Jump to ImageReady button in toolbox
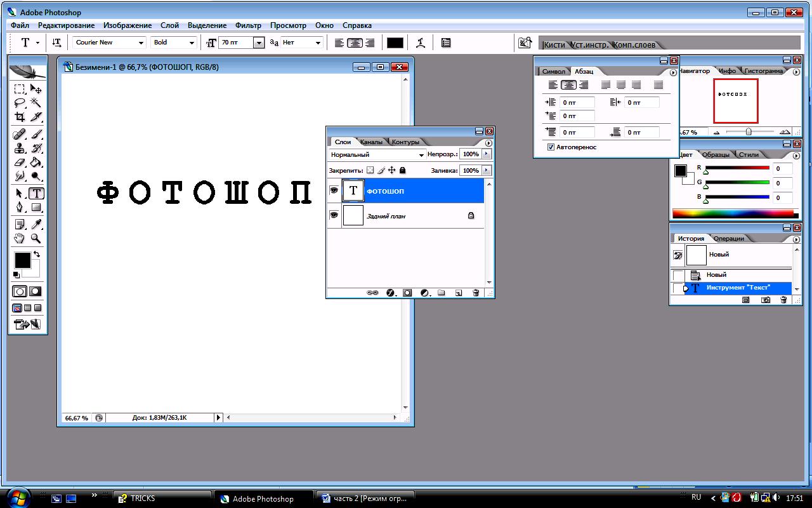This screenshot has height=508, width=812. [x=27, y=324]
